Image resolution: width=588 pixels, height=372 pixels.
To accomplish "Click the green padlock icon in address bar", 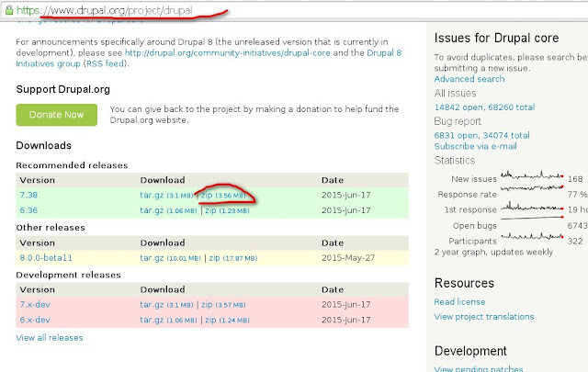I will [x=8, y=10].
